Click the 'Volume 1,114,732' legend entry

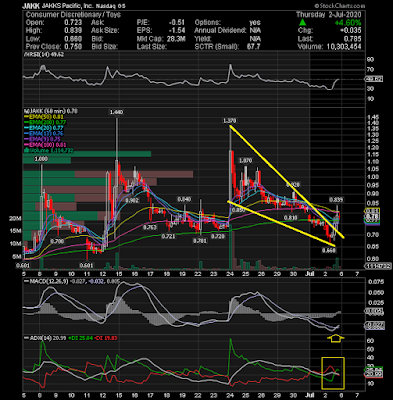click(49, 151)
